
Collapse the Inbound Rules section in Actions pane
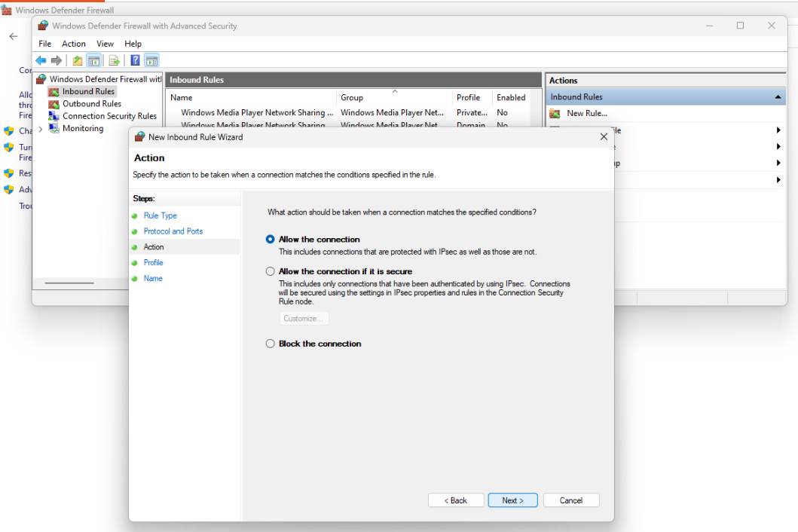pyautogui.click(x=778, y=96)
